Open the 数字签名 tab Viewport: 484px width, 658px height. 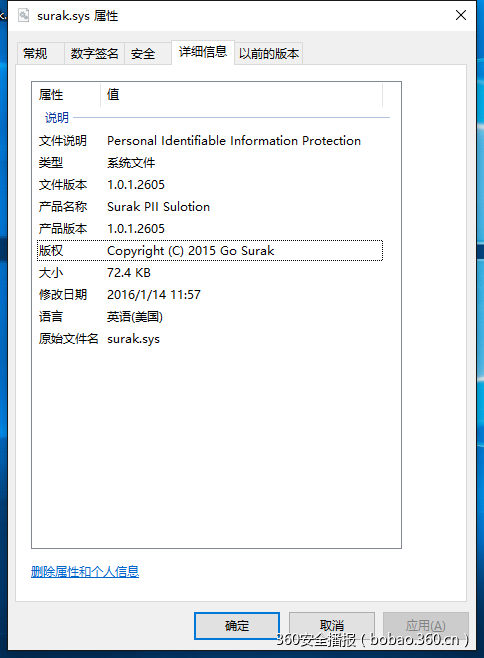tap(94, 54)
